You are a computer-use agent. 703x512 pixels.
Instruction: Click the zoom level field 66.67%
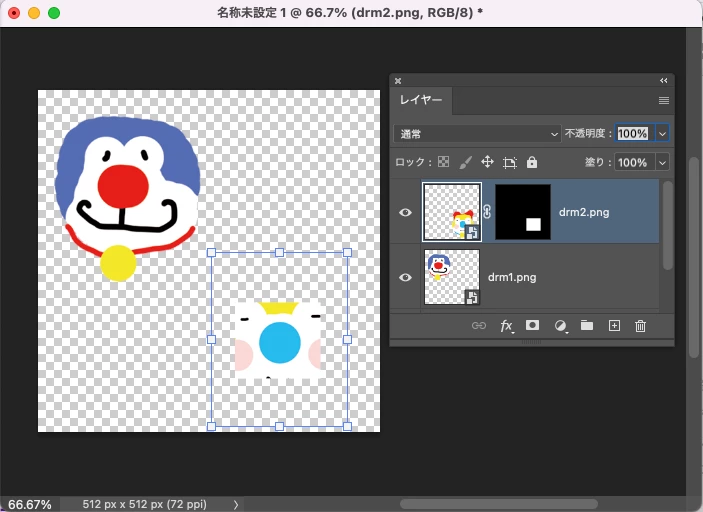click(x=30, y=504)
